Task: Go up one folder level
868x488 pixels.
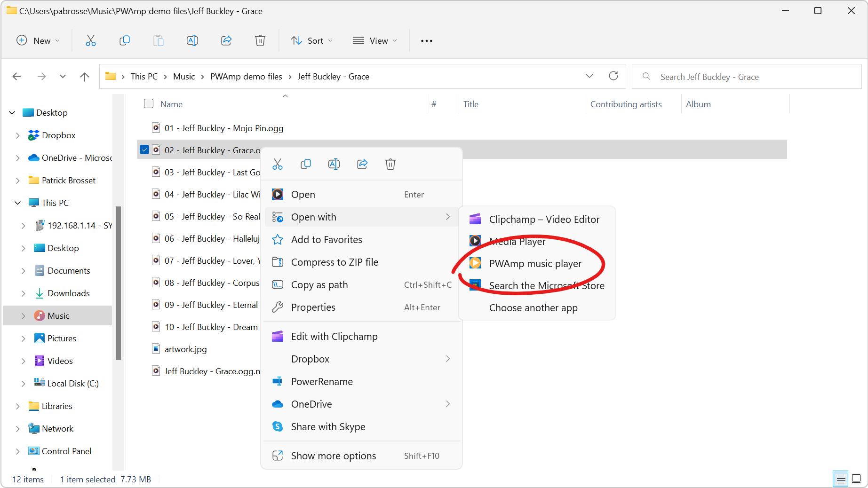Action: [x=85, y=77]
